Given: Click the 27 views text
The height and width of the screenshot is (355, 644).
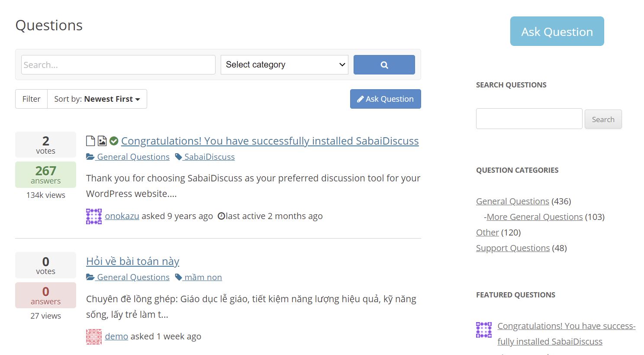Looking at the screenshot, I should (x=45, y=316).
